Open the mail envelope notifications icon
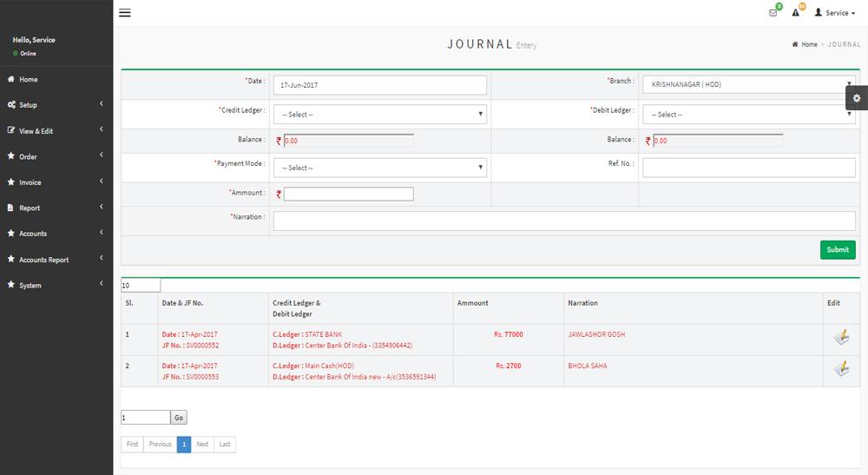868x475 pixels. tap(773, 13)
